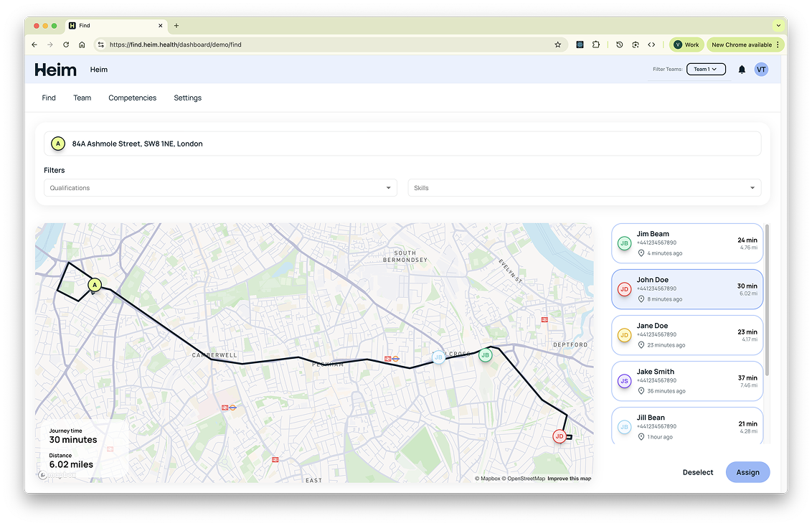The image size is (812, 526).
Task: Click the Heim logo
Action: [56, 70]
